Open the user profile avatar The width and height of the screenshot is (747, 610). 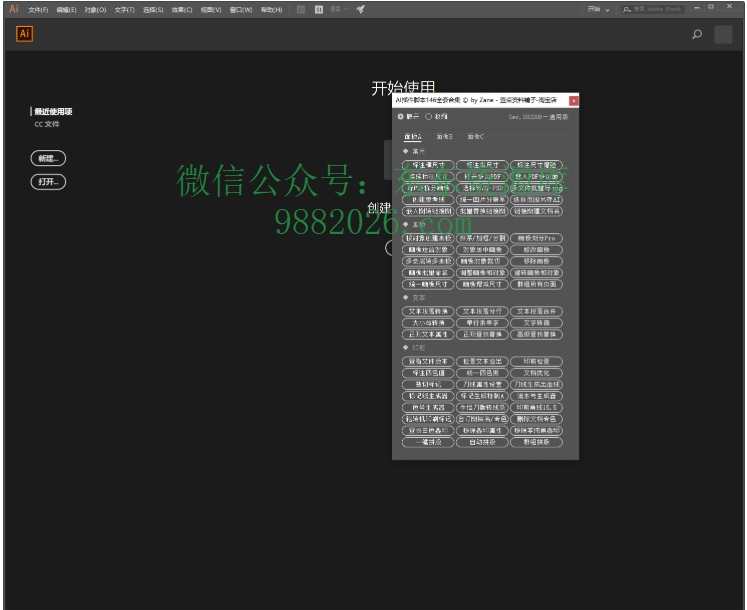click(x=723, y=34)
